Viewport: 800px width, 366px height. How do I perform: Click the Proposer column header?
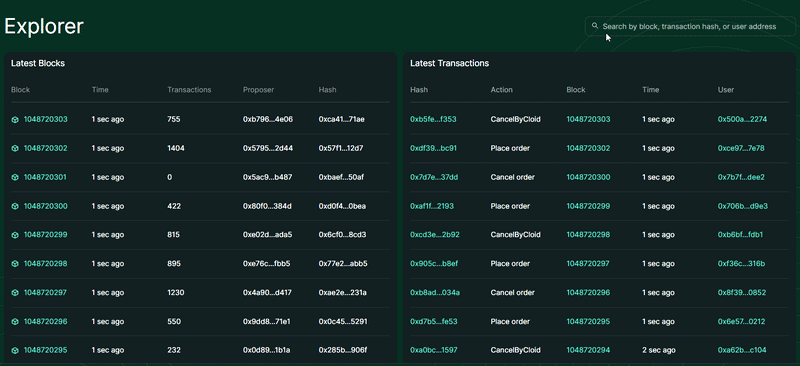(259, 90)
